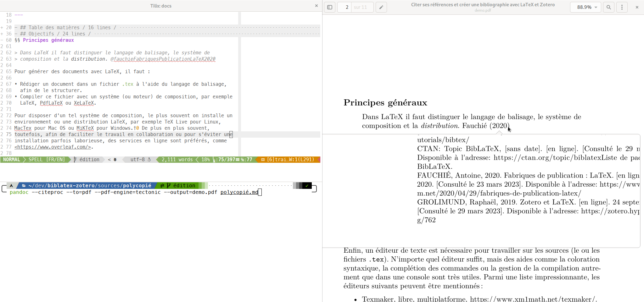Click the '.tex' highlighted word on line 67

[x=128, y=84]
